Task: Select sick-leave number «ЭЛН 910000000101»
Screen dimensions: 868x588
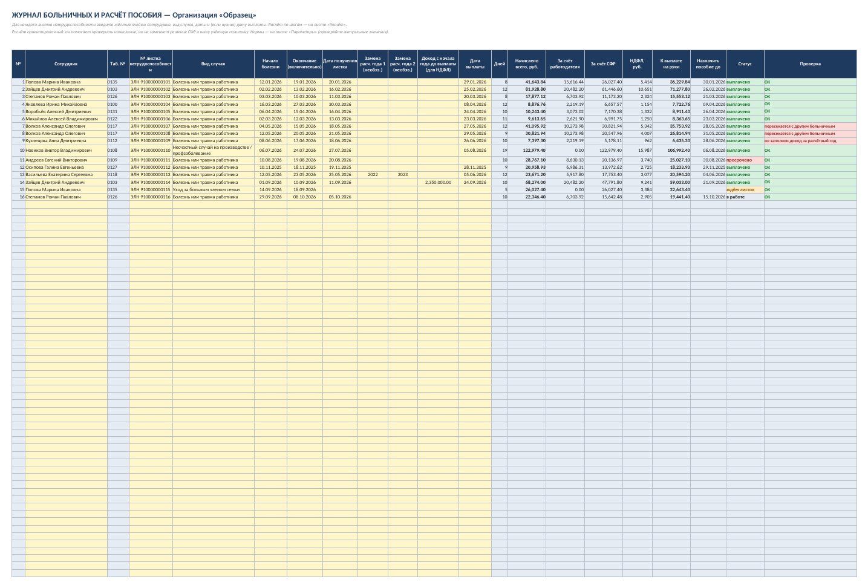Action: click(x=151, y=82)
